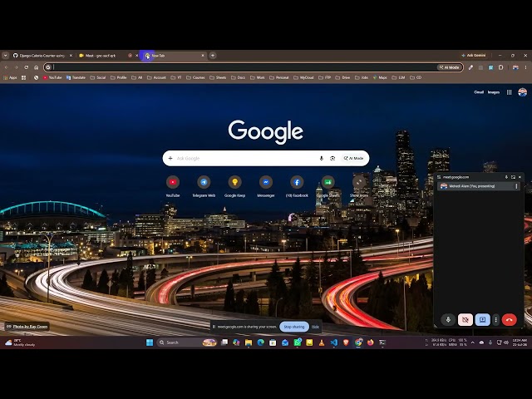Open the Sheets bookmarks folder
The width and height of the screenshot is (532, 399).
pyautogui.click(x=218, y=77)
